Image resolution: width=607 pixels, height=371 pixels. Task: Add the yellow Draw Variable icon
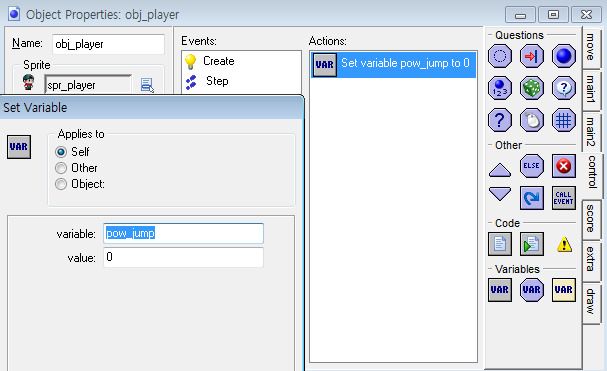click(564, 290)
